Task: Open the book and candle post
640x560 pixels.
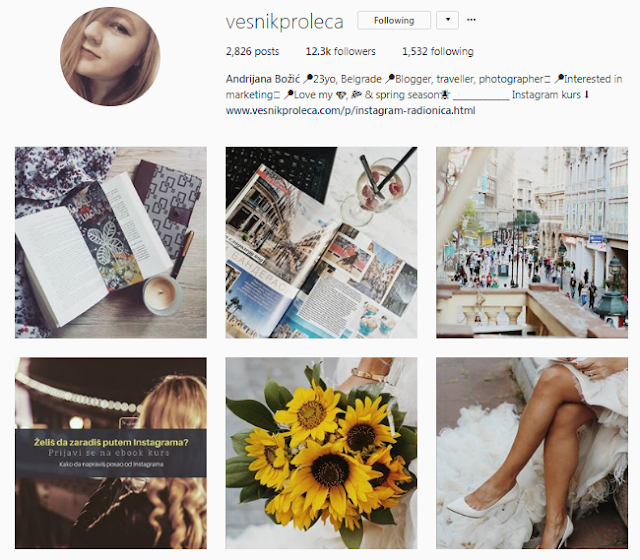Action: (x=111, y=242)
